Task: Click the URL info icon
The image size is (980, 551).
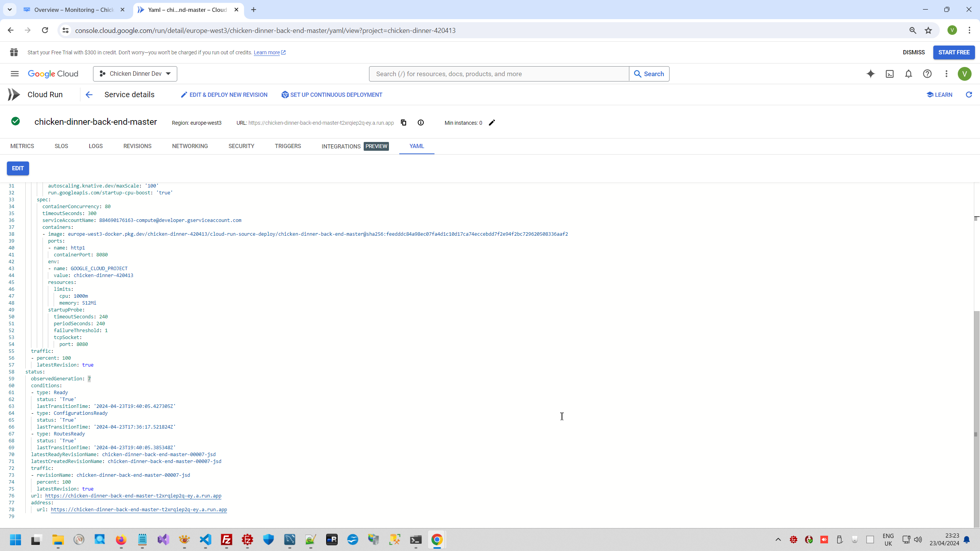Action: [x=421, y=122]
